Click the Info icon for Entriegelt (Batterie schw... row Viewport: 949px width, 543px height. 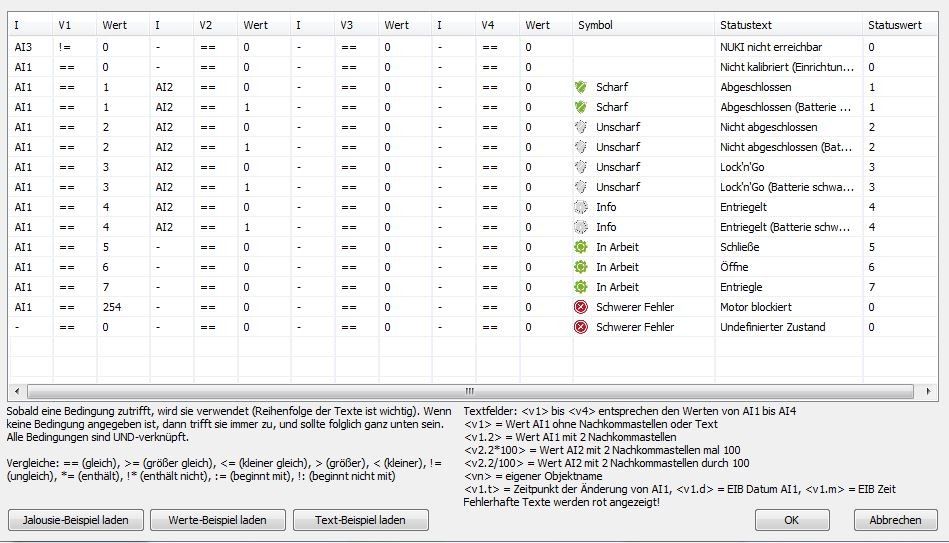pyautogui.click(x=580, y=227)
